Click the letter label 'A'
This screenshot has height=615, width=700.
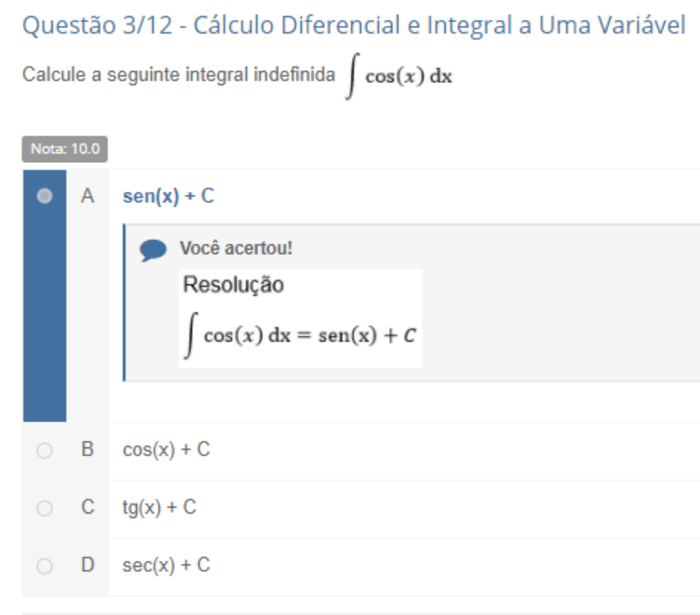click(x=88, y=196)
